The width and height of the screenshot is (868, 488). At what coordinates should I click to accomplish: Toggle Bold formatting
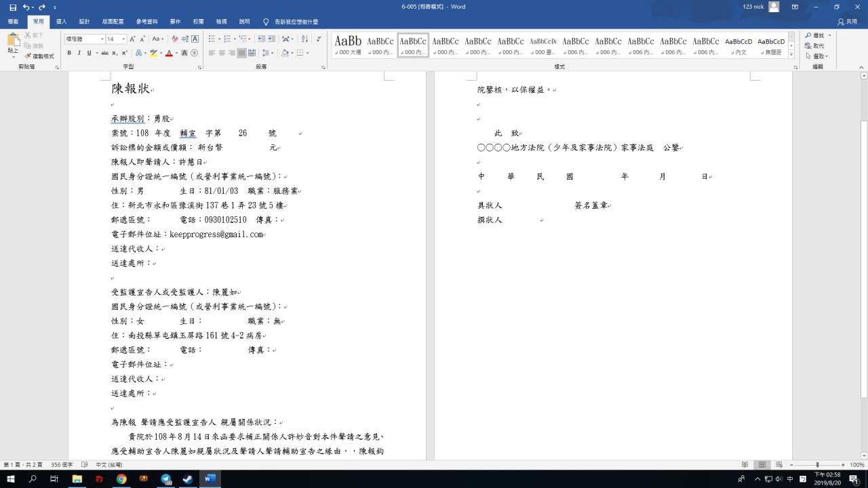pyautogui.click(x=69, y=53)
